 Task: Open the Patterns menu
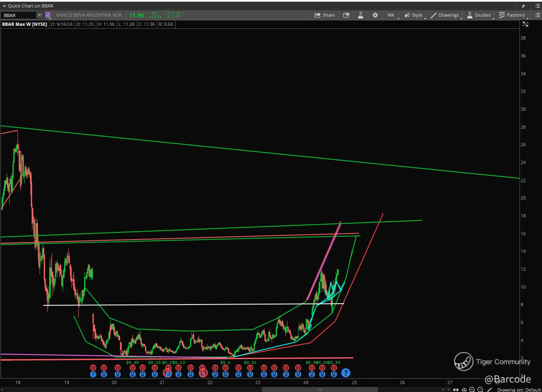point(512,15)
